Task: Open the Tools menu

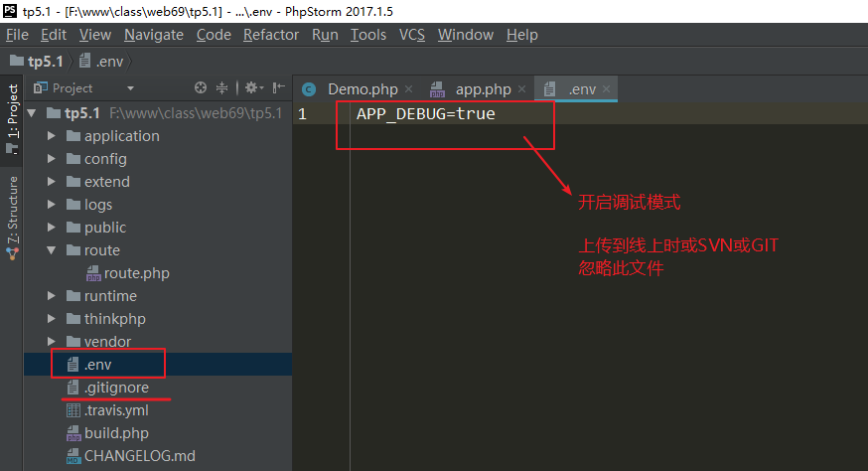Action: [368, 35]
